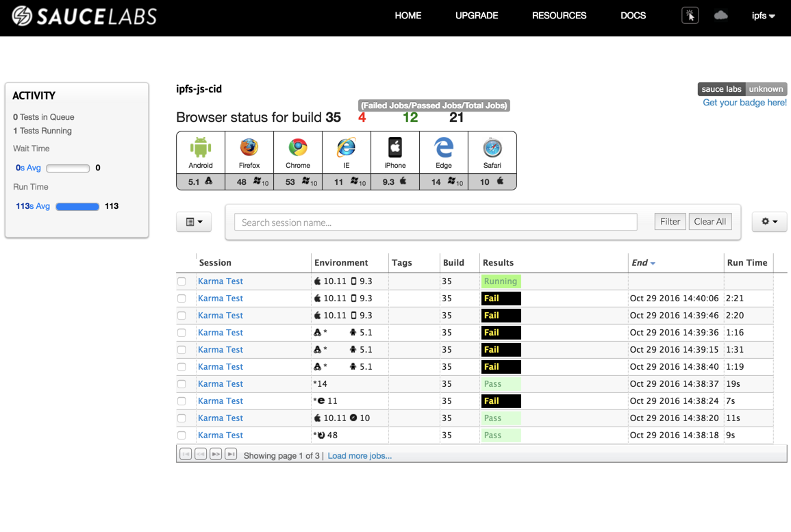The image size is (791, 532).
Task: Click the Windows 10 icon beside Edge 14
Action: click(x=455, y=181)
